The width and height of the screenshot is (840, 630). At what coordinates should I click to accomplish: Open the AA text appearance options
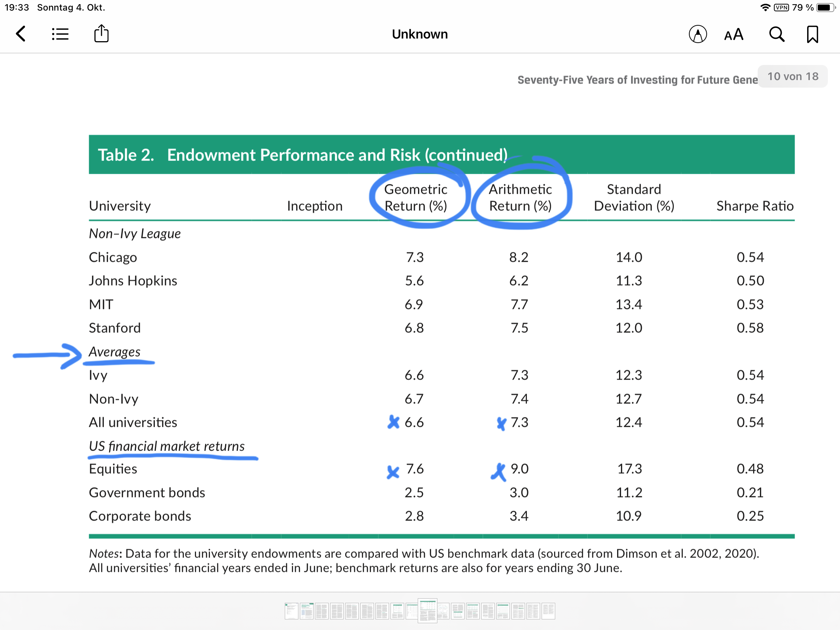click(733, 35)
